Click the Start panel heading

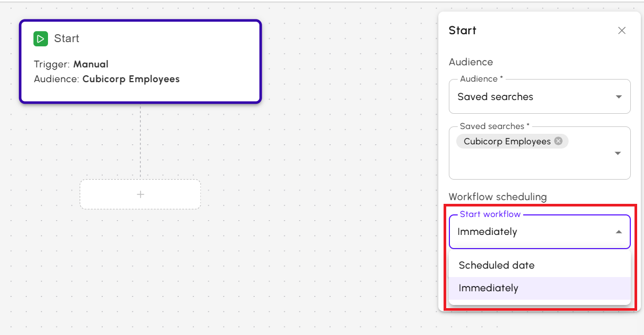463,31
